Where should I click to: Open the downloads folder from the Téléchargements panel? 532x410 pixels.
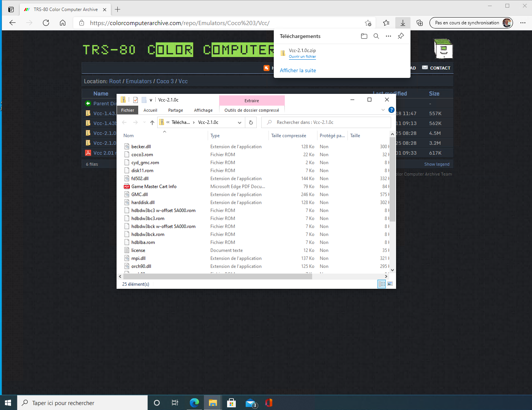(364, 36)
